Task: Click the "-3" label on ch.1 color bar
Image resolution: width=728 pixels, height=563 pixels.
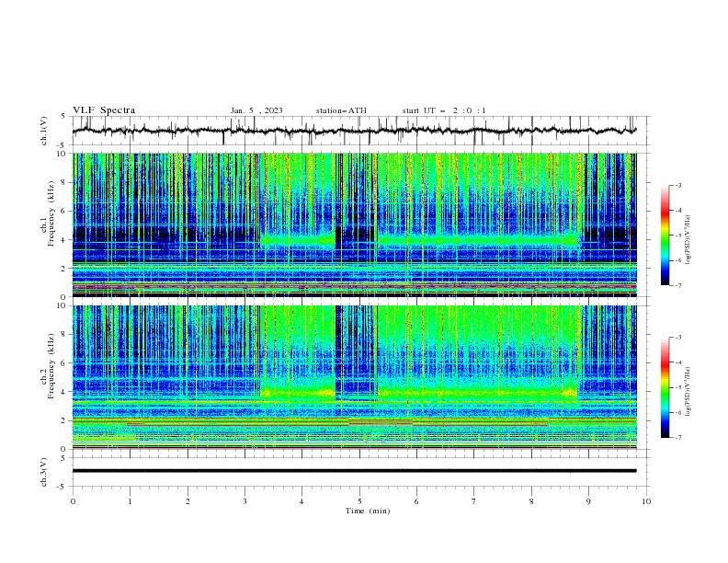Action: point(678,185)
